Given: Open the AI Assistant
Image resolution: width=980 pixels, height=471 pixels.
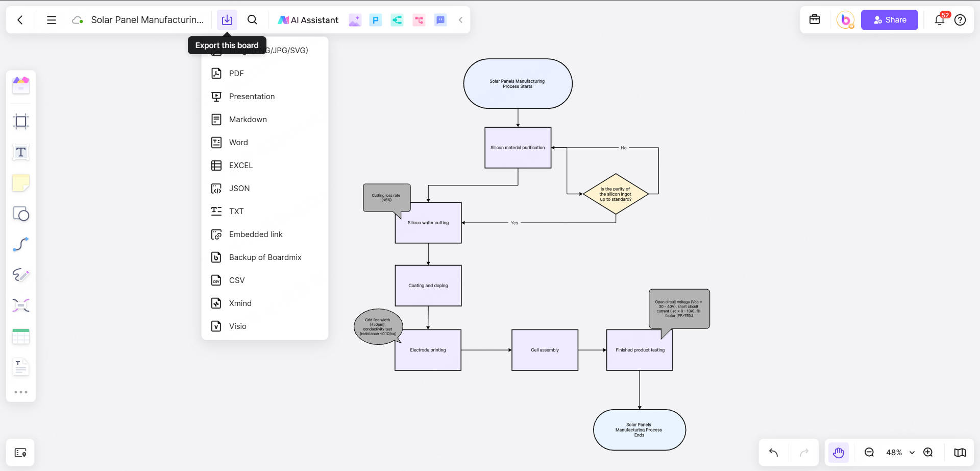Looking at the screenshot, I should click(x=308, y=20).
